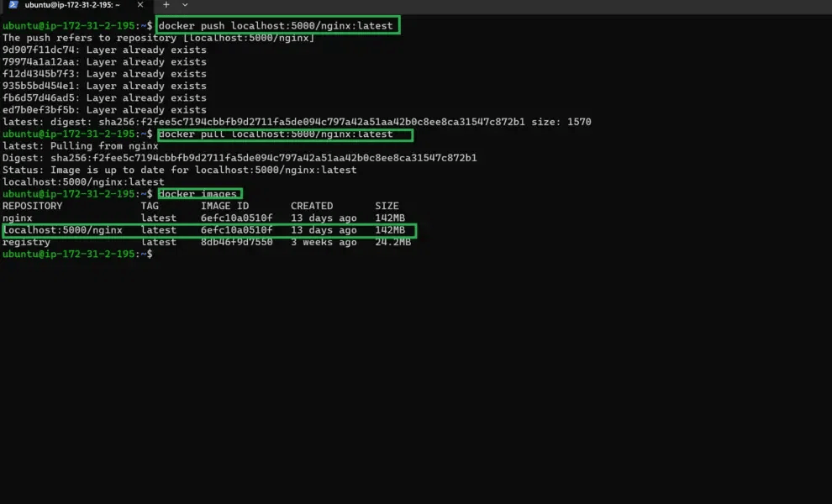Click the IMAGE ID column header

click(x=224, y=205)
